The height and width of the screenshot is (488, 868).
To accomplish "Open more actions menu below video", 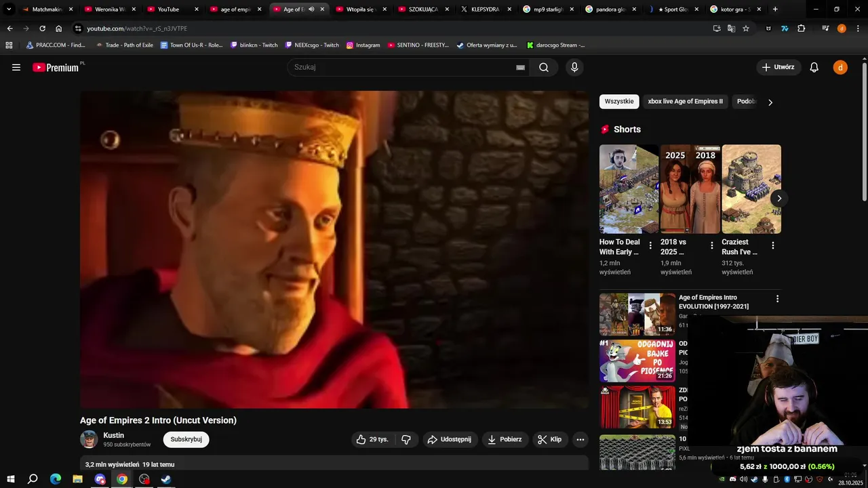I will pos(580,439).
